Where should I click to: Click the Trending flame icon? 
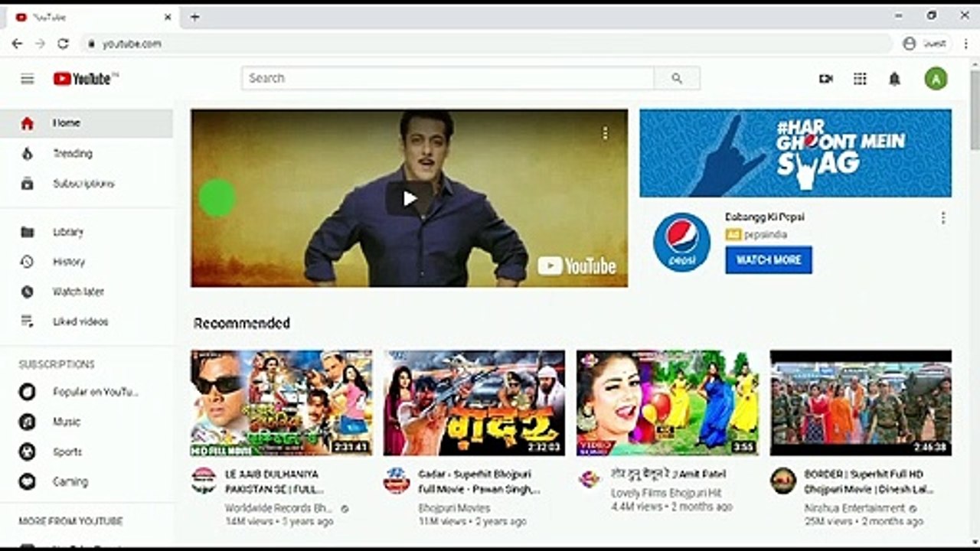(x=28, y=154)
